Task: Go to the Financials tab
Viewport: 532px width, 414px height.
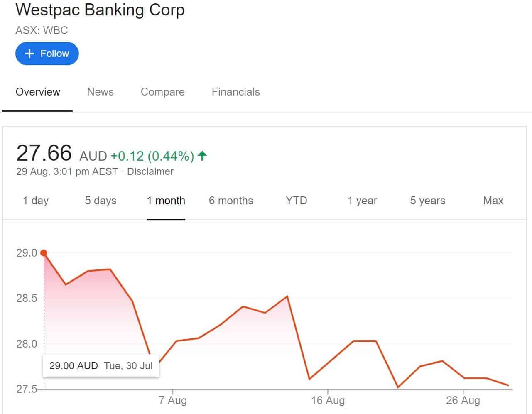Action: point(235,92)
